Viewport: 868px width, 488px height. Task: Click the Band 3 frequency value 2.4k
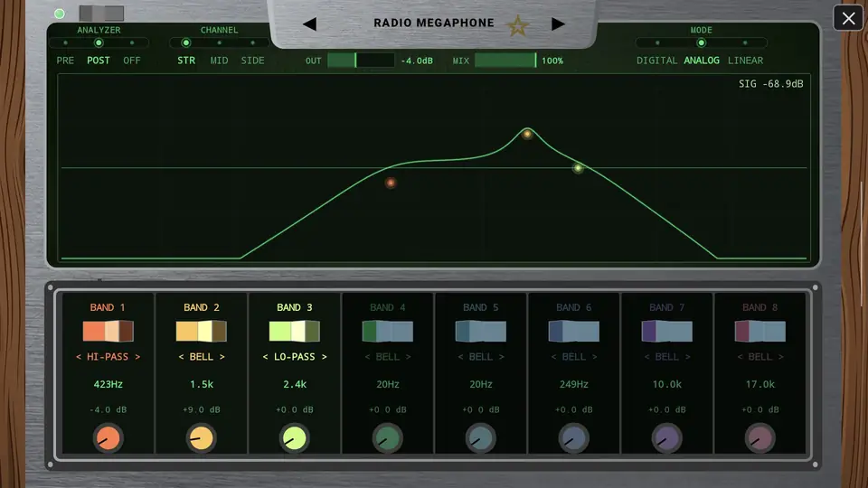295,384
